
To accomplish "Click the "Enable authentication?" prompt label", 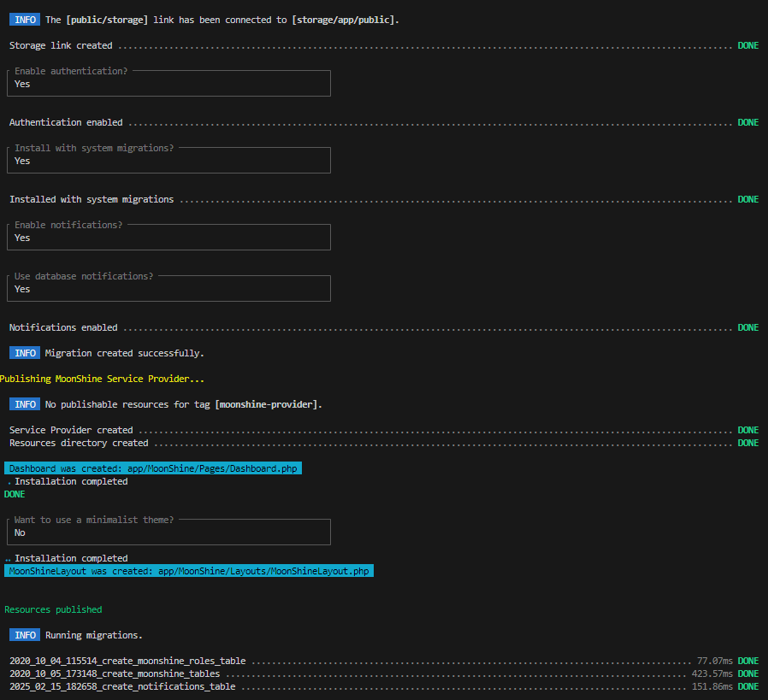I will [x=71, y=71].
